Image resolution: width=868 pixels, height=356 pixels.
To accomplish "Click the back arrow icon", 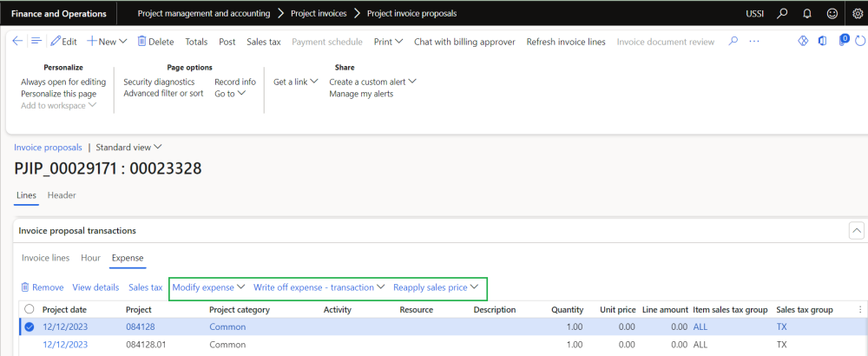I will pos(17,42).
